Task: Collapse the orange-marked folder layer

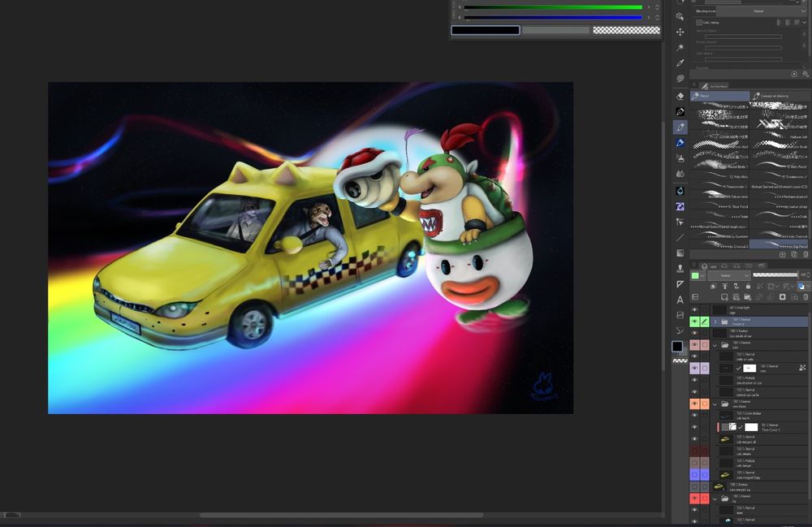Action: coord(715,404)
